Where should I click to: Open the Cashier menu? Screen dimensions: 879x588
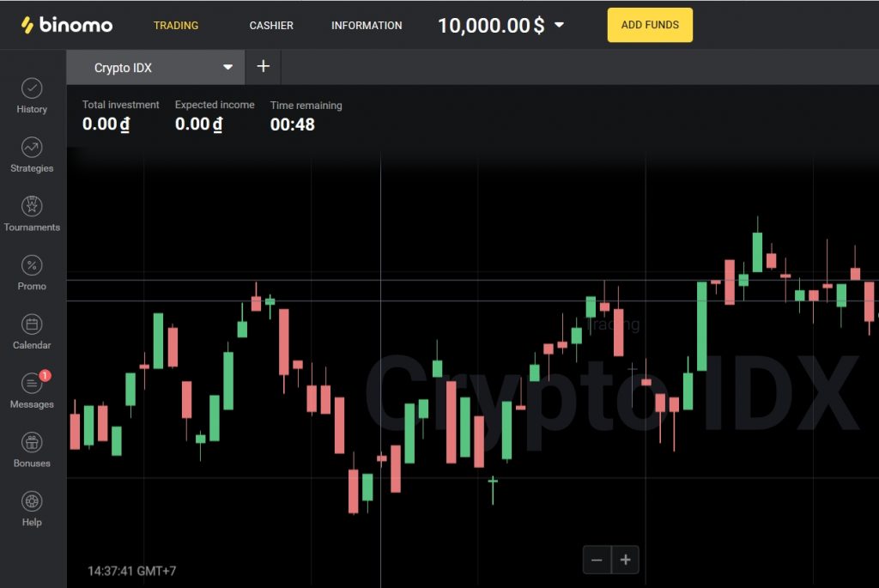(x=271, y=26)
